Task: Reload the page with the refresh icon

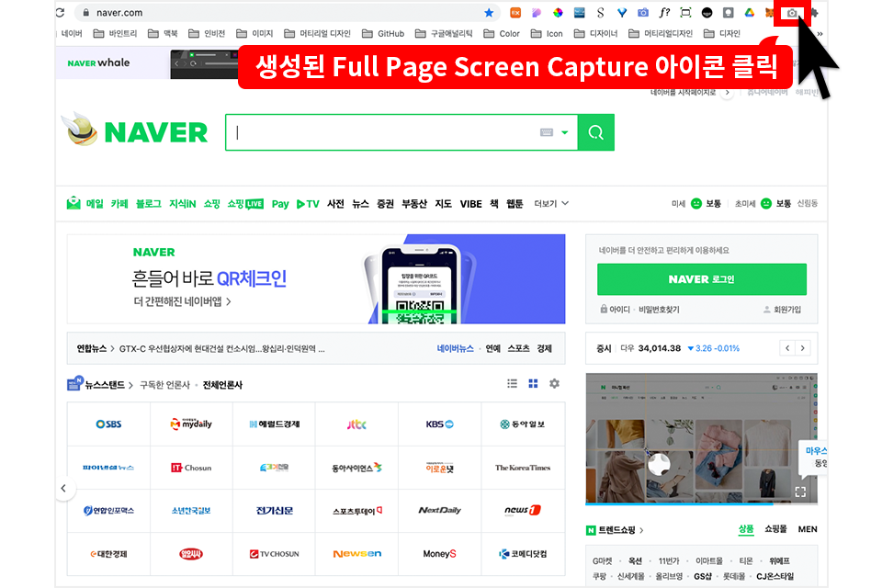Action: 61,12
